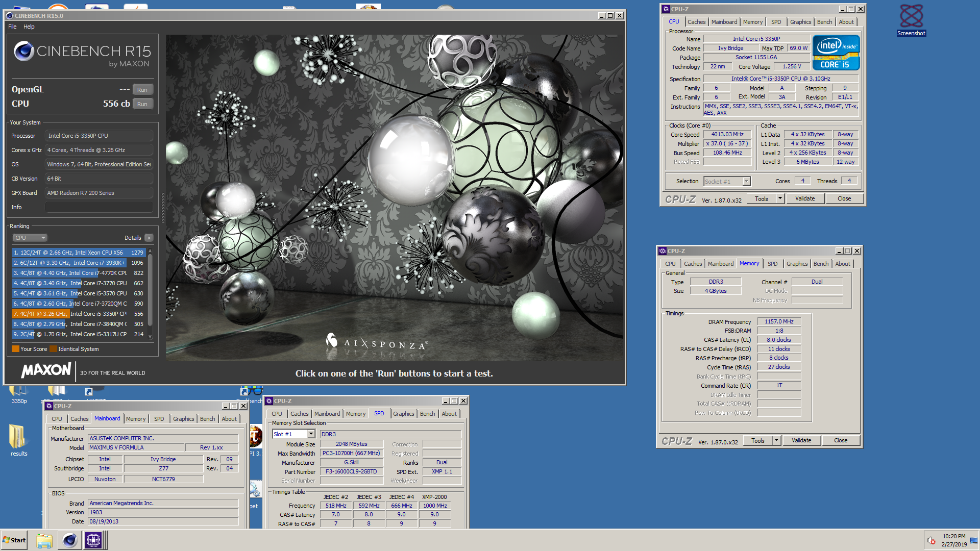Open the Screenshot desktop shortcut icon
This screenshot has width=980, height=551.
(911, 20)
